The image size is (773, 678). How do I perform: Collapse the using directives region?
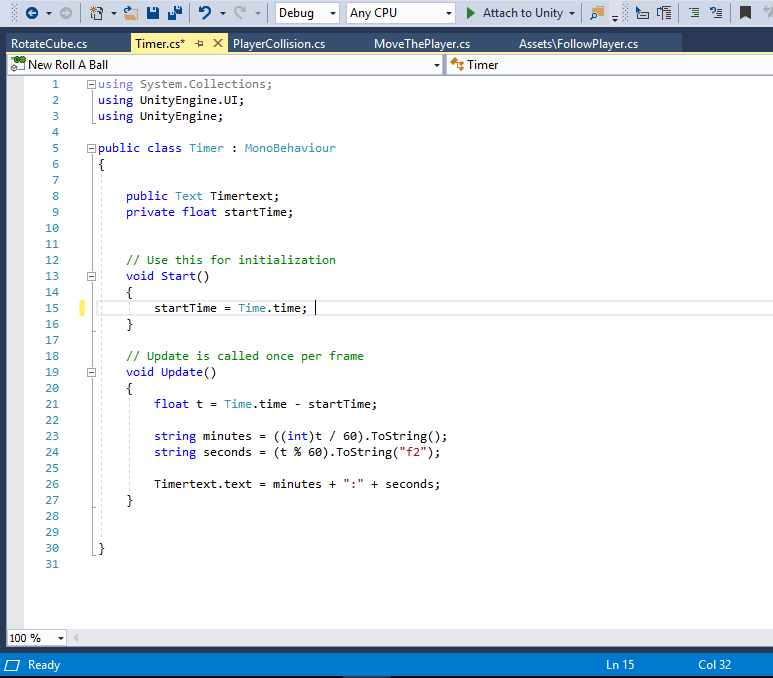tap(91, 84)
